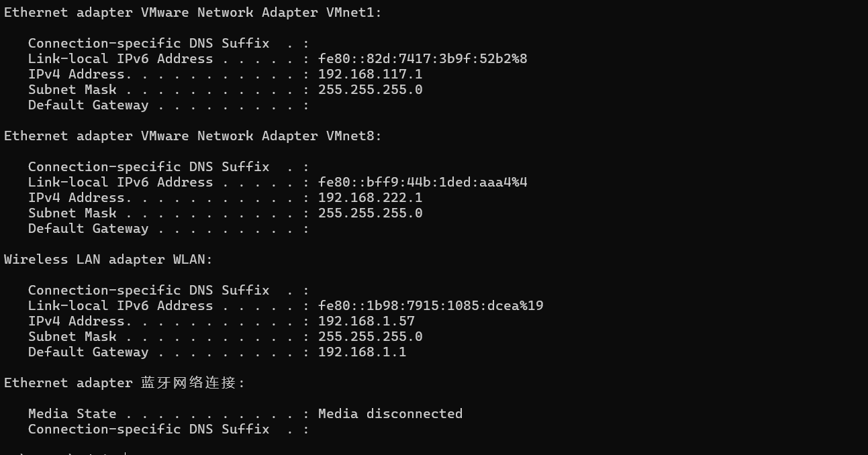This screenshot has height=455, width=868.
Task: Click the VMnet1 adapter heading line
Action: coord(193,12)
